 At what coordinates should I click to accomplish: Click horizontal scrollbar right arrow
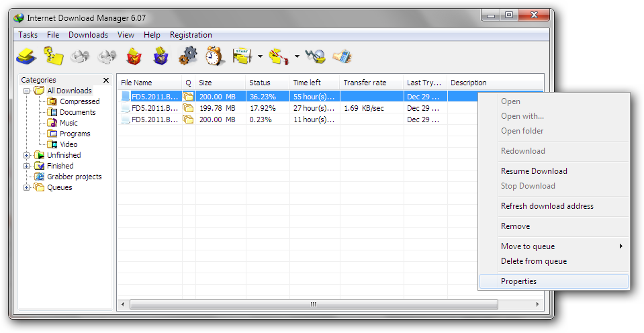click(x=538, y=304)
